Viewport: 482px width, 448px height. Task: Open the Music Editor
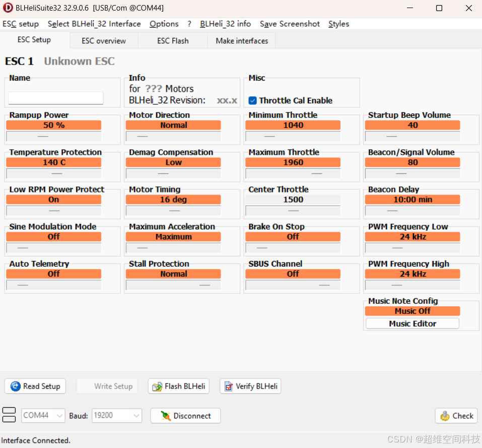pyautogui.click(x=412, y=324)
